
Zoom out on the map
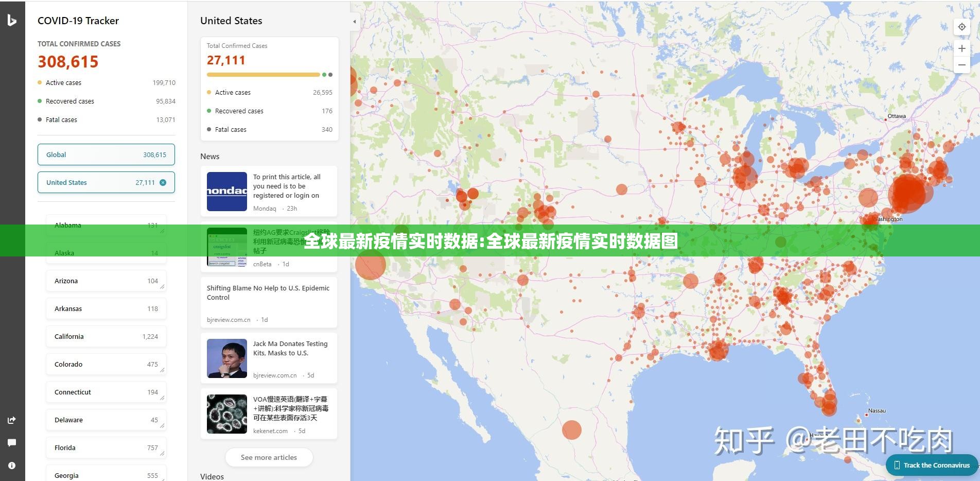click(x=961, y=65)
